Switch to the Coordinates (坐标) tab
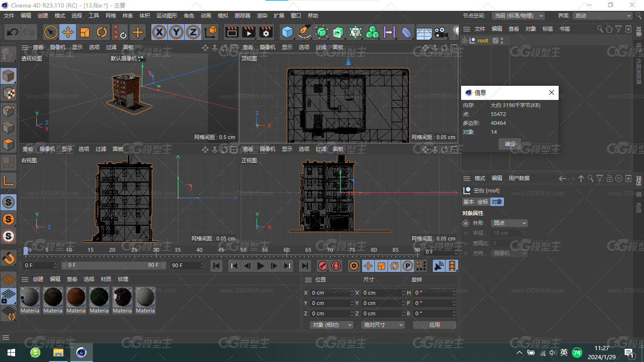Viewport: 644px width, 362px height. tap(483, 202)
